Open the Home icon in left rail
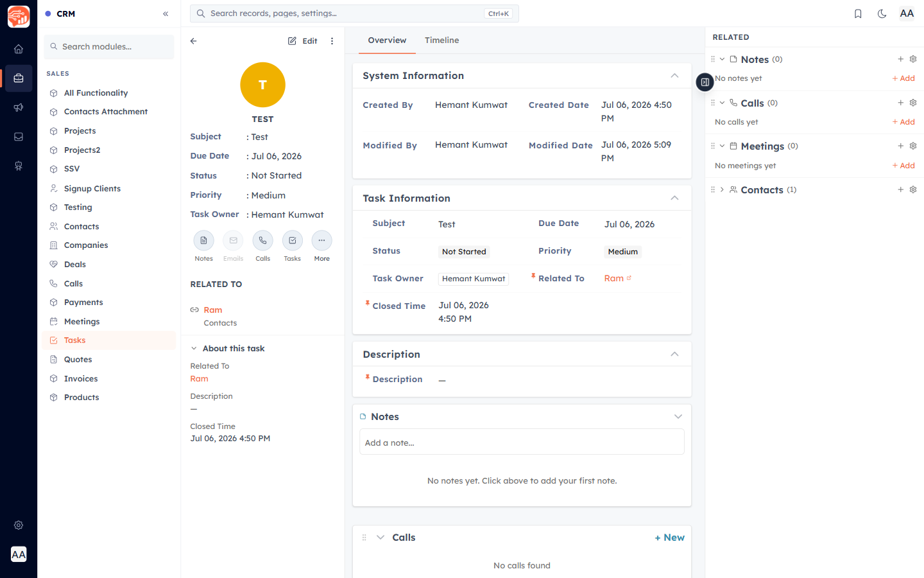This screenshot has width=924, height=578. [x=19, y=49]
